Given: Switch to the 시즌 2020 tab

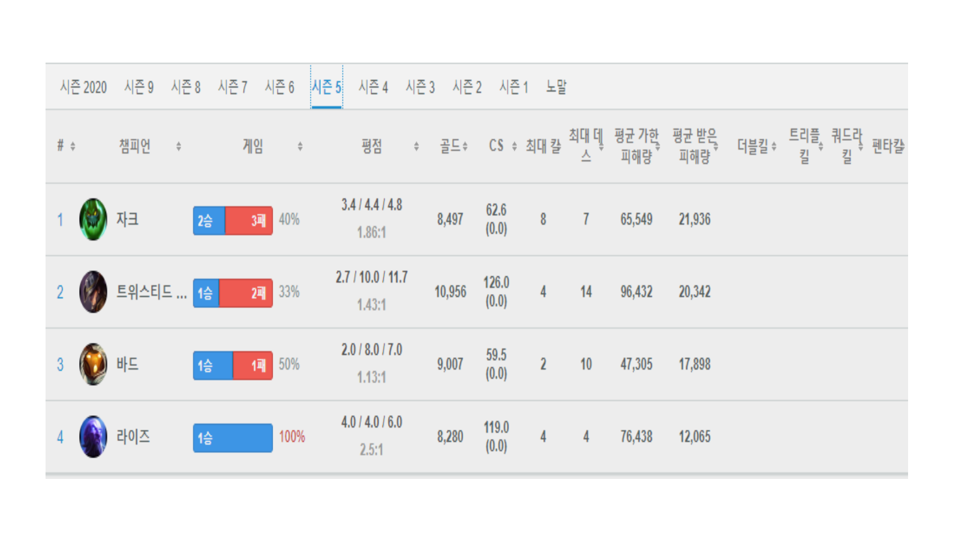Looking at the screenshot, I should (83, 87).
